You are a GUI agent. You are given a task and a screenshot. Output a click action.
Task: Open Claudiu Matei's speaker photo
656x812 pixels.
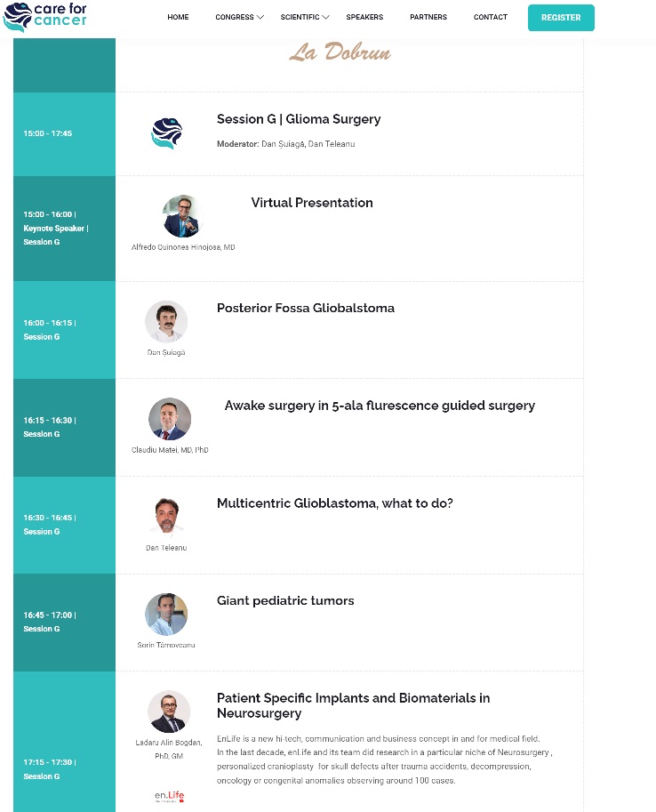click(170, 419)
